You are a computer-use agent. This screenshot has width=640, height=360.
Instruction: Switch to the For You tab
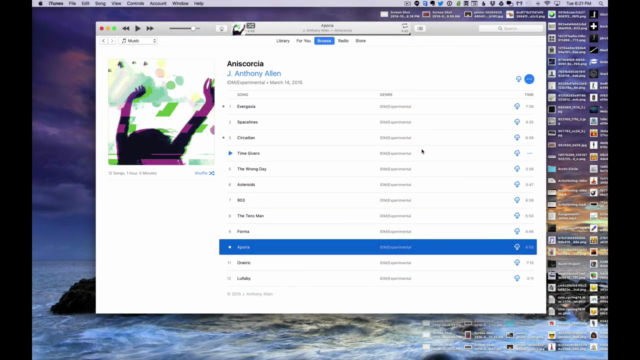pos(303,41)
